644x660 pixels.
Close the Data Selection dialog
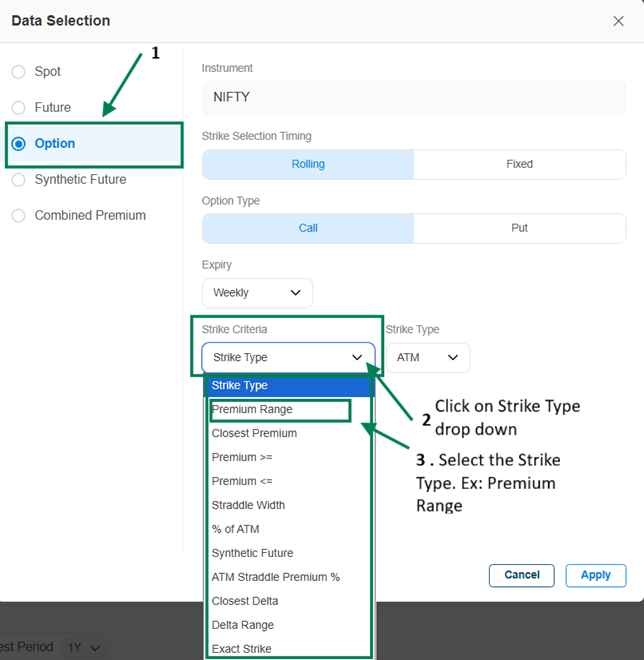pyautogui.click(x=618, y=21)
